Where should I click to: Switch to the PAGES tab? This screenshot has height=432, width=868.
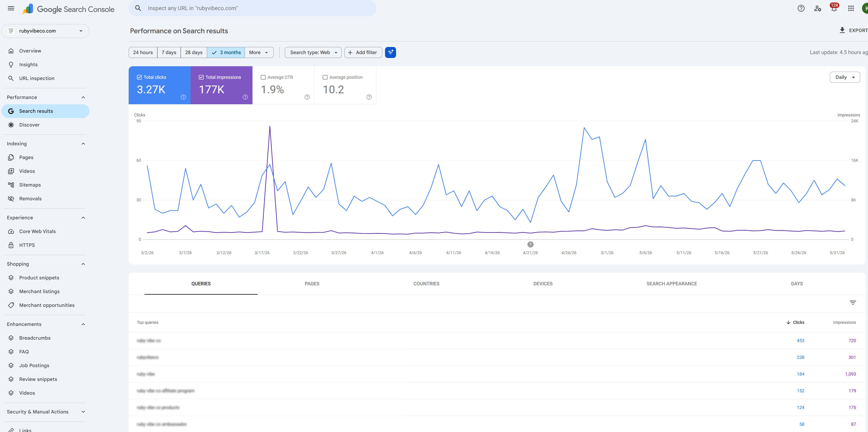tap(312, 284)
